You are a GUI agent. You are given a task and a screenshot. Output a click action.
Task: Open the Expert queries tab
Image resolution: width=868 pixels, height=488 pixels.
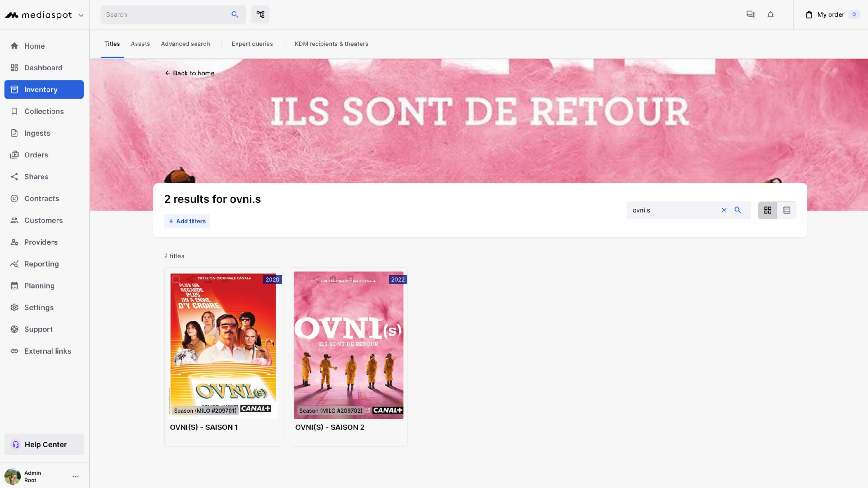click(x=252, y=44)
